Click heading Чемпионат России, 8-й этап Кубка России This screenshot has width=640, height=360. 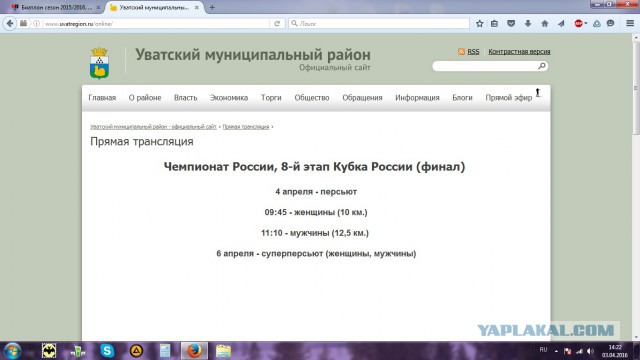[x=314, y=167]
